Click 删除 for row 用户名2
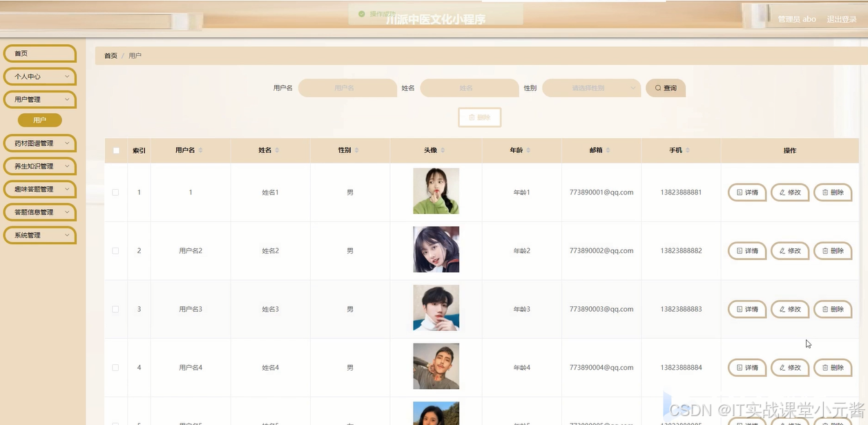Screen dimensions: 868x425 click(x=833, y=251)
